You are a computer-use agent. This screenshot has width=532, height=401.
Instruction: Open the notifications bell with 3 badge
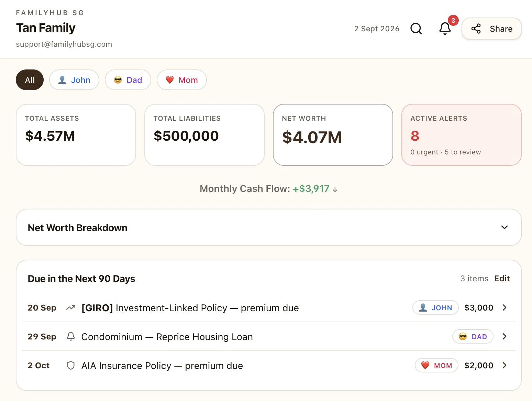click(x=445, y=29)
